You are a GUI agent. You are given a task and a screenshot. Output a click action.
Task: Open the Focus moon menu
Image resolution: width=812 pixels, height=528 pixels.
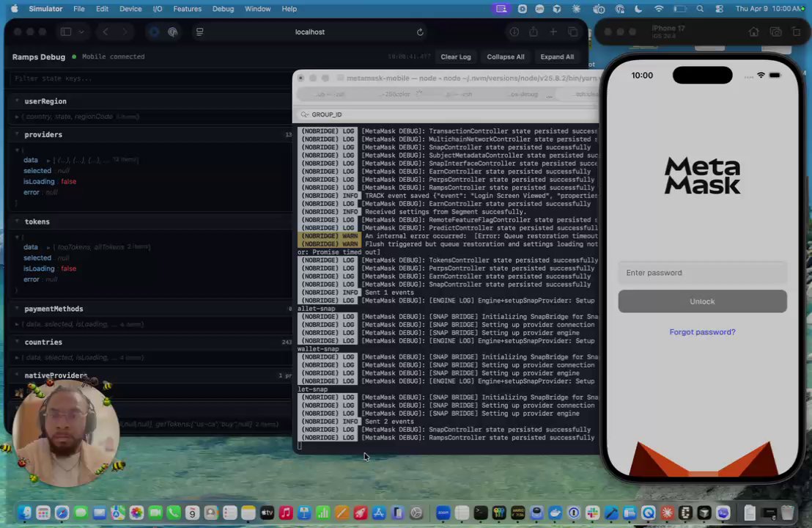click(638, 9)
